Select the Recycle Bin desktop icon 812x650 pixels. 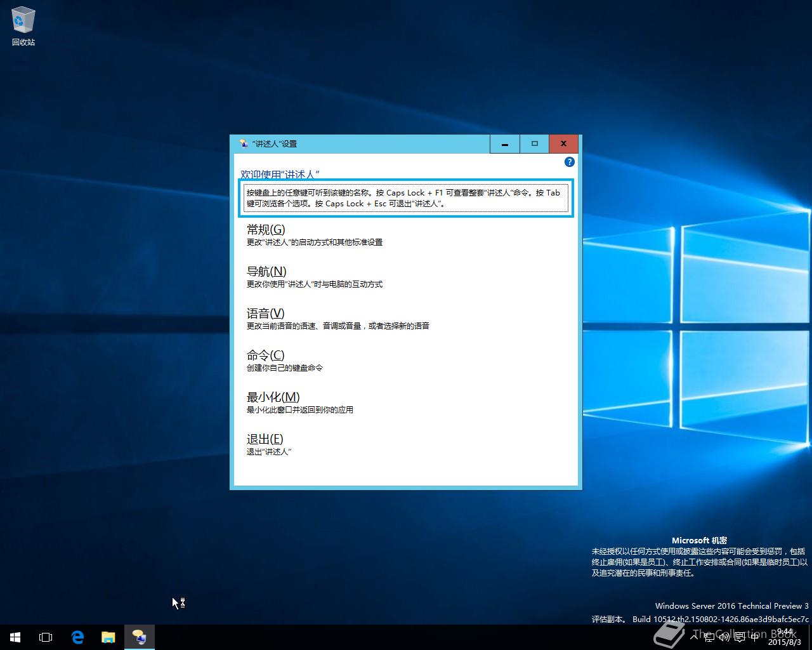23,27
